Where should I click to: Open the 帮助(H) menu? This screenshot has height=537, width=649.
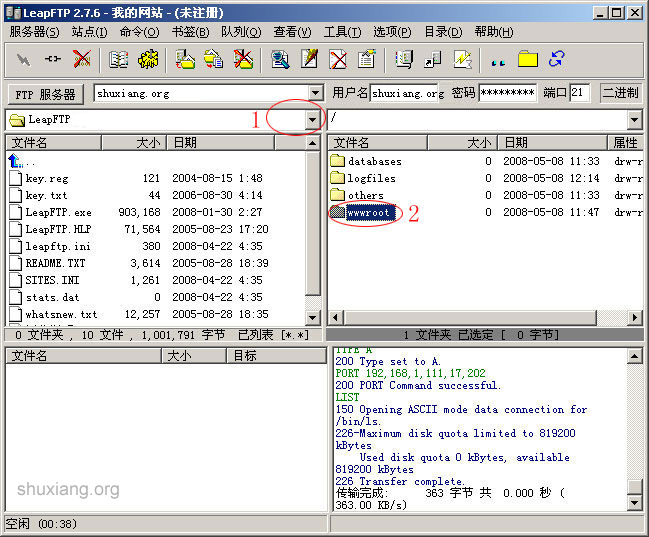tap(494, 32)
